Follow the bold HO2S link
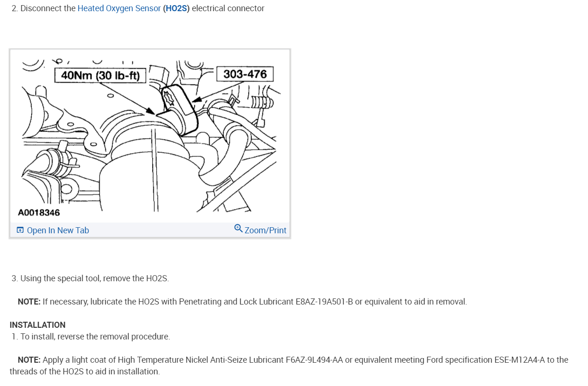 point(176,8)
